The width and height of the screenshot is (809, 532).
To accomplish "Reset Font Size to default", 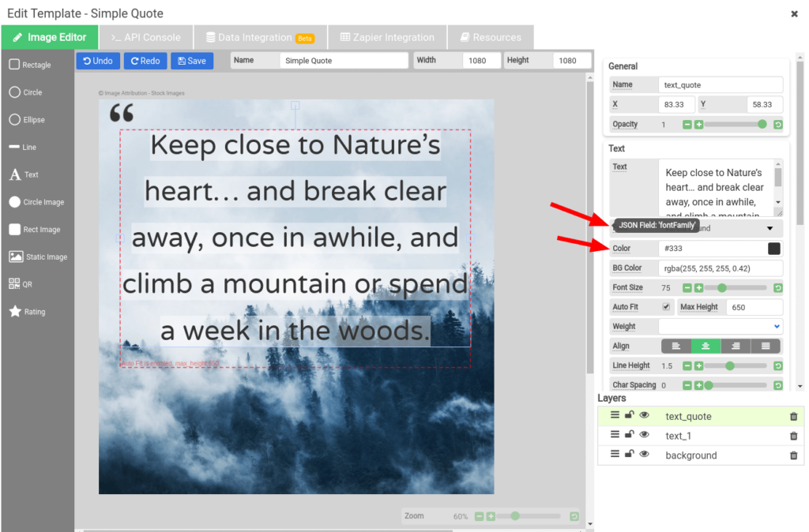I will click(x=778, y=288).
